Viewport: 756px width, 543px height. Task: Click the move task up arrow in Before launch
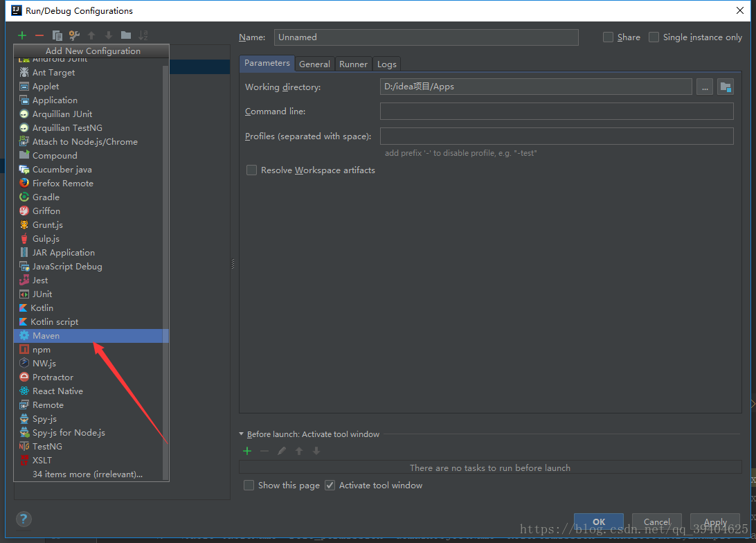coord(299,451)
